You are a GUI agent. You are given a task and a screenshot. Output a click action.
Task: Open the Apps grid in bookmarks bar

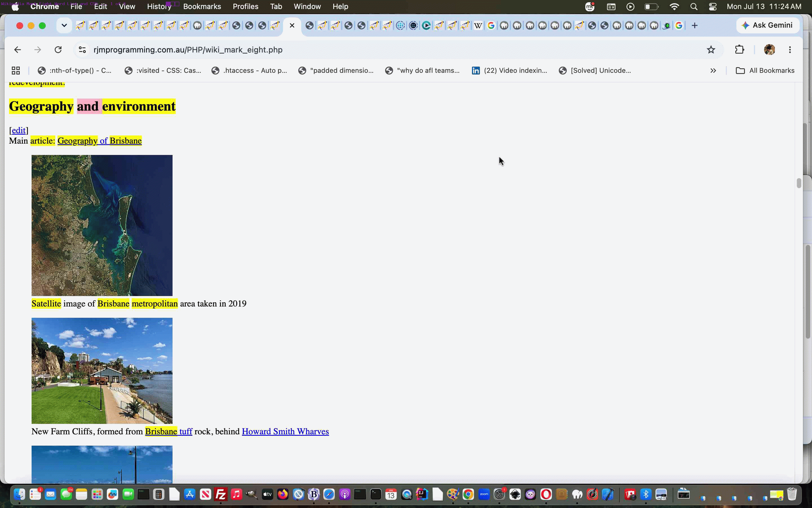click(x=16, y=71)
